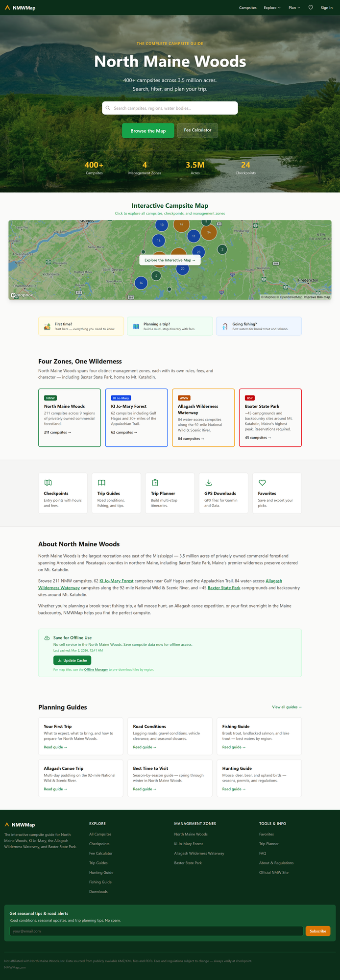Click the Mapbox logo on map
340x980 pixels.
[x=22, y=295]
